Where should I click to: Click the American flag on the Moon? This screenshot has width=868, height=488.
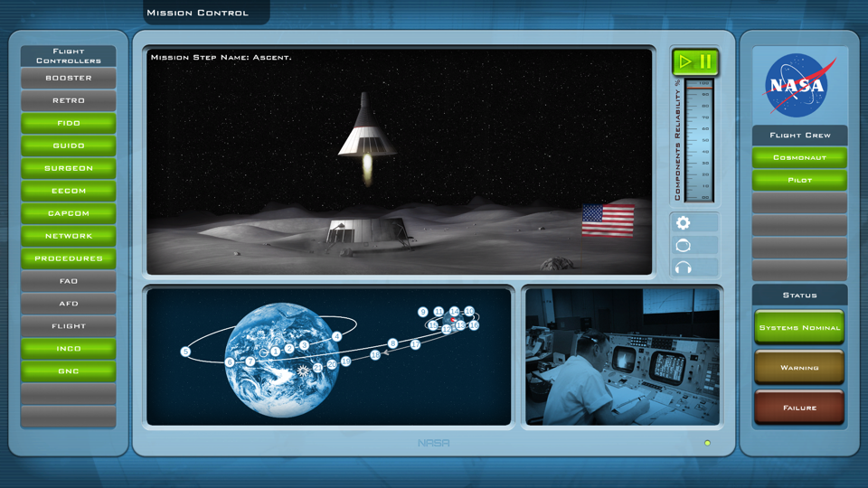pos(608,221)
